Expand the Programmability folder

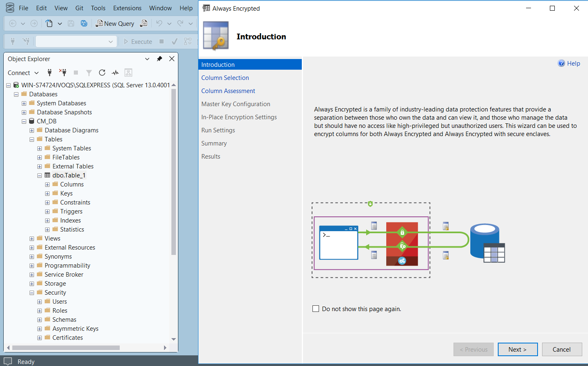pyautogui.click(x=32, y=266)
